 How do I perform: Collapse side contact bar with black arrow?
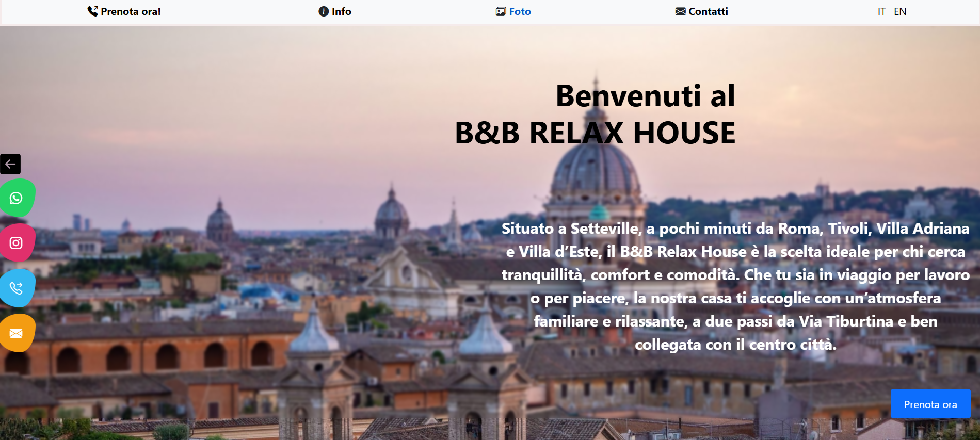[x=10, y=164]
